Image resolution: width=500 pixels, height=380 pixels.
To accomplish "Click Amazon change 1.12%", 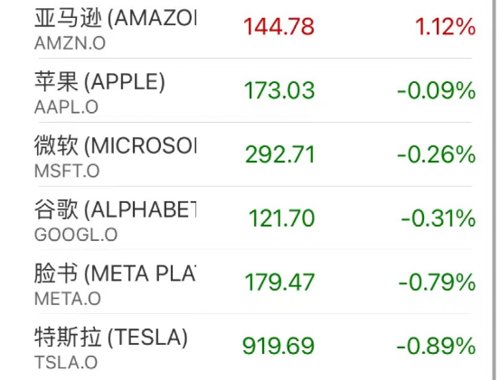I will 445,27.
